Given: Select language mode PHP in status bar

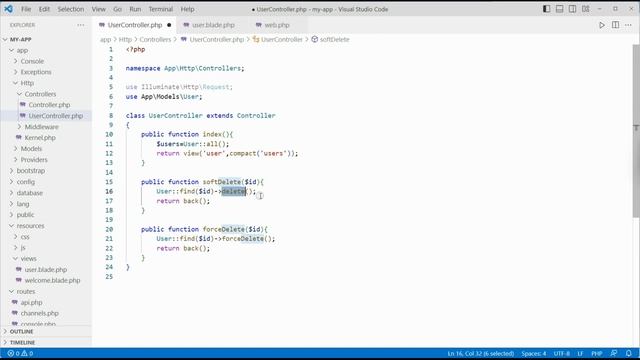Looking at the screenshot, I should [x=597, y=353].
